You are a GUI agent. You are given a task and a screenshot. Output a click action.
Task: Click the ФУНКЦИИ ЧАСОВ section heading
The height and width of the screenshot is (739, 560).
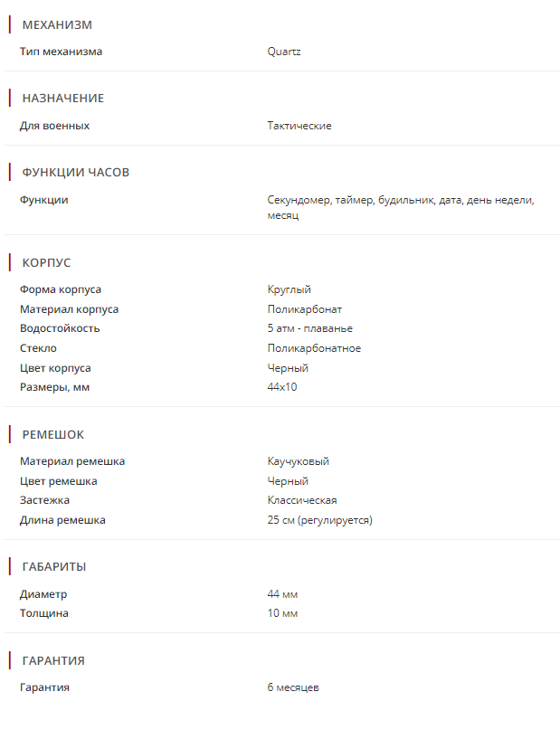(x=75, y=173)
